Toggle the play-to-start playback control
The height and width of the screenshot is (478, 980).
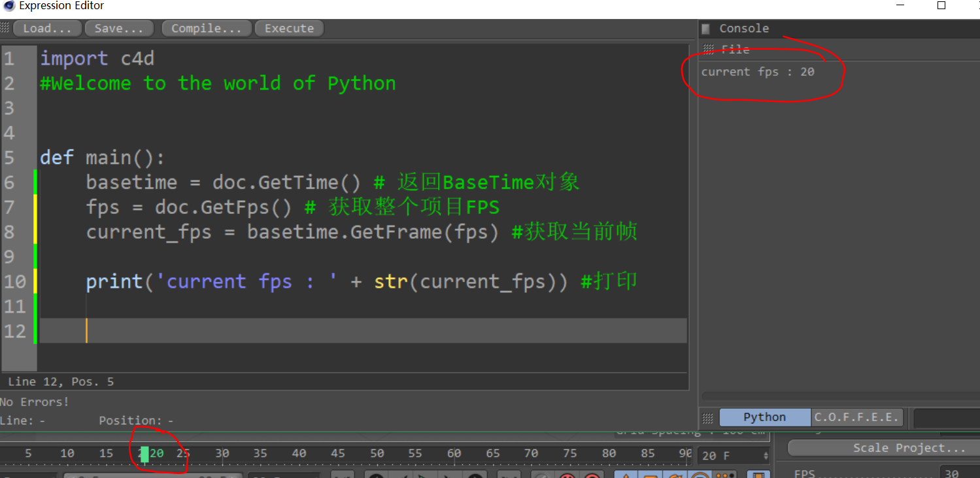376,475
